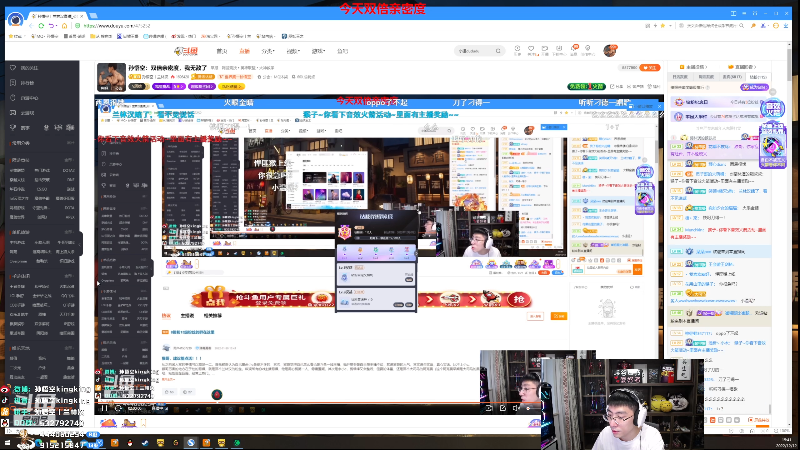This screenshot has height=450, width=800.
Task: Open the followed heart icon in Douyu header
Action: tap(531, 49)
